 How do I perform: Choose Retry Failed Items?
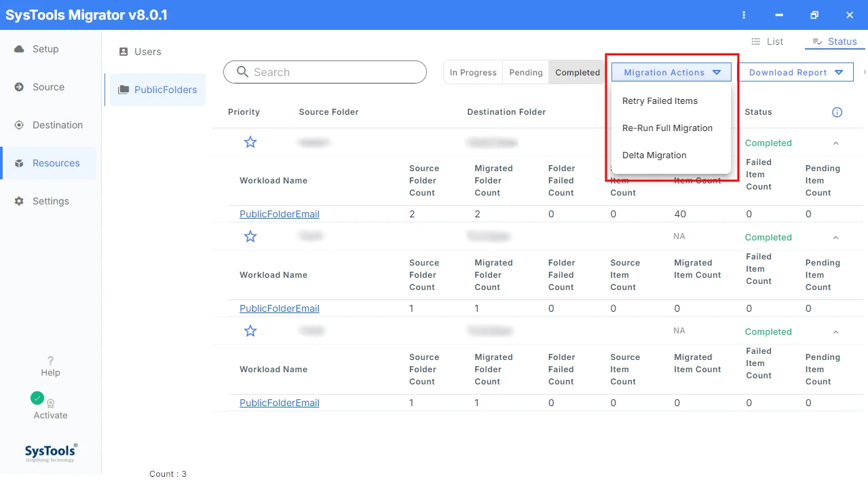pos(660,101)
